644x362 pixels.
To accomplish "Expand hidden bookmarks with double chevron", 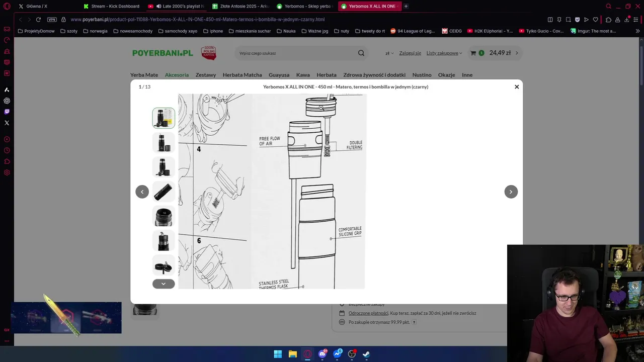I will 637,31.
